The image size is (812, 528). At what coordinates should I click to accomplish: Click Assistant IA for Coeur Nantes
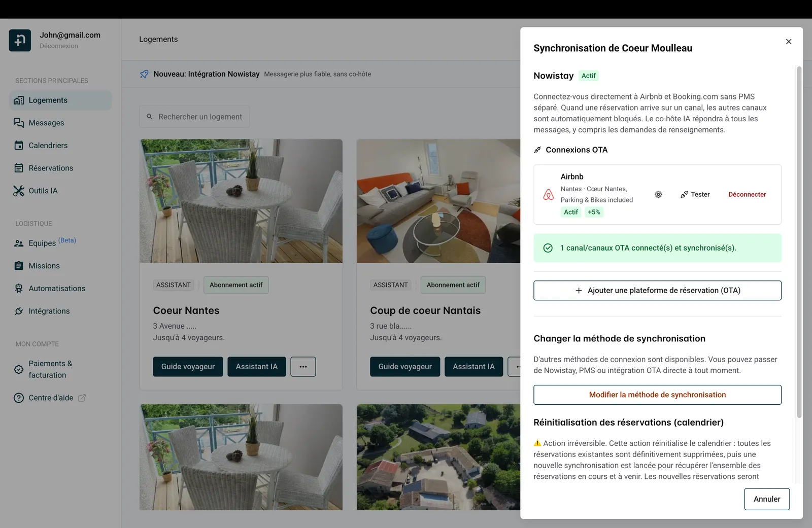point(257,367)
